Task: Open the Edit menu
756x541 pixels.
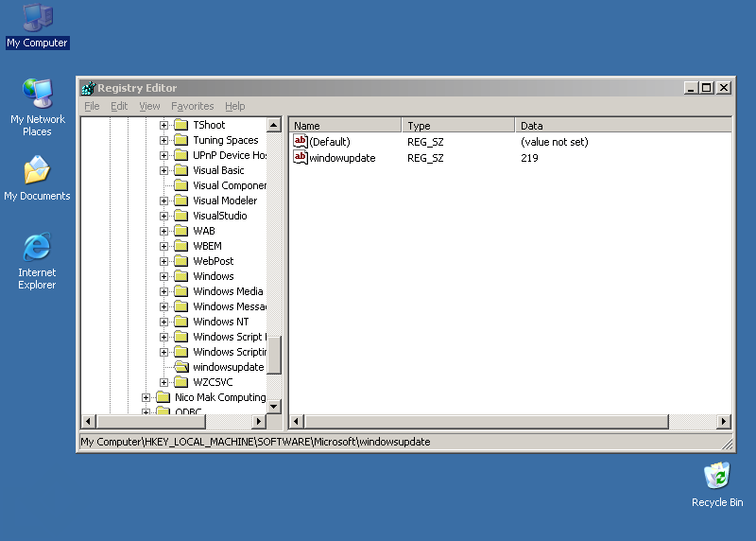Action: pos(119,106)
